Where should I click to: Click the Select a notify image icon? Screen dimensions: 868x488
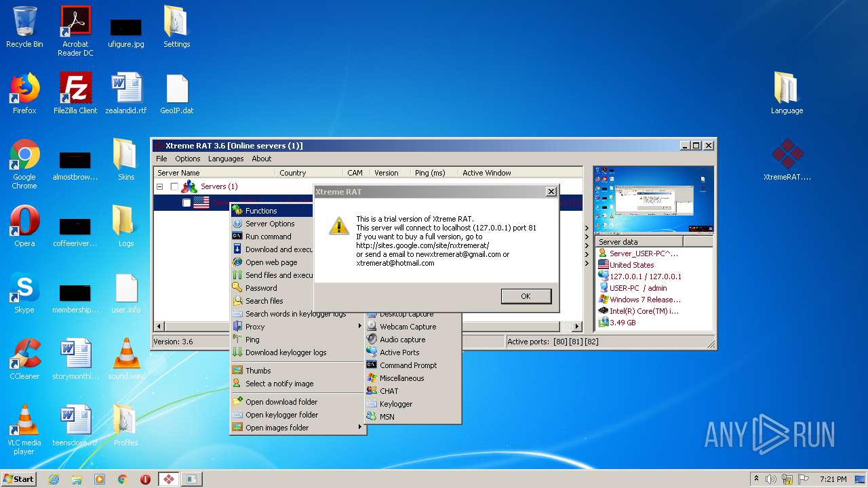coord(237,384)
